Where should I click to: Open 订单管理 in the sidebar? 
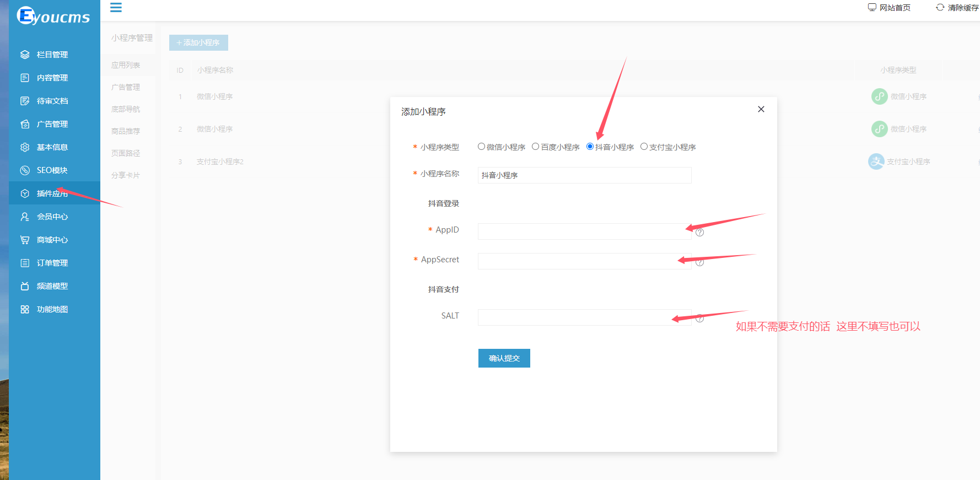(x=55, y=263)
